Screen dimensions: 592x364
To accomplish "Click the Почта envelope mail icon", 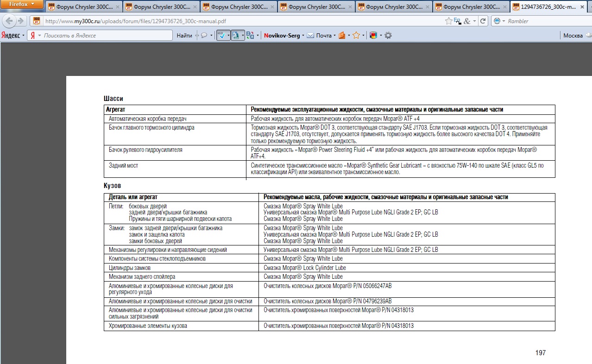I will click(x=310, y=35).
